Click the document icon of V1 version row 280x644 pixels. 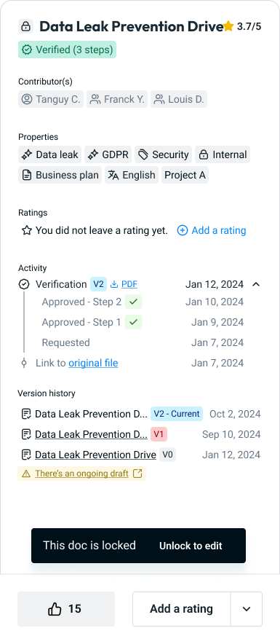click(26, 434)
